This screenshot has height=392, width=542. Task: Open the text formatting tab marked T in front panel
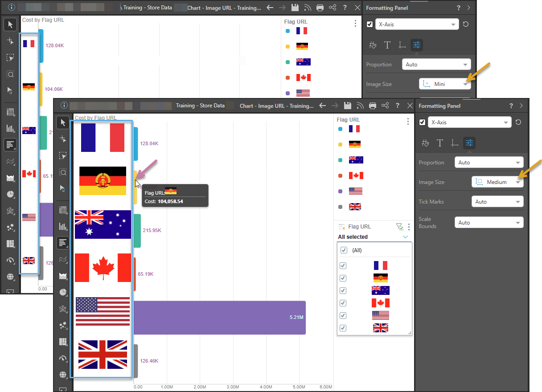point(440,143)
